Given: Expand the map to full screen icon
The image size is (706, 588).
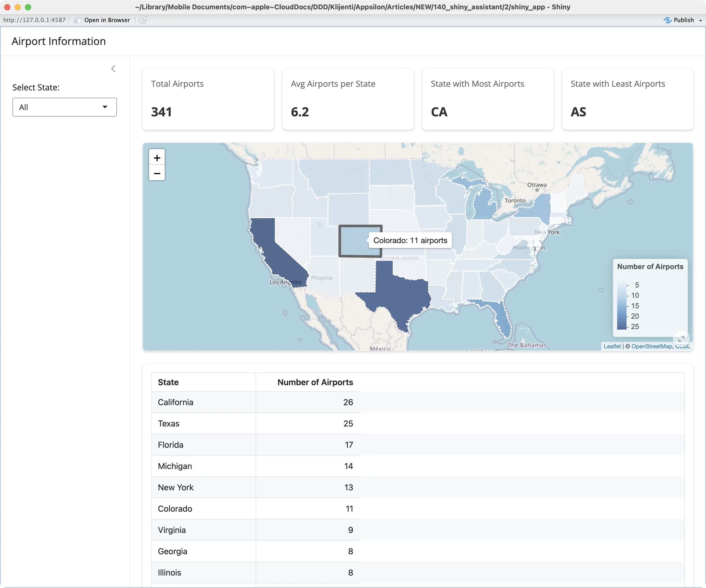Looking at the screenshot, I should pos(681,339).
